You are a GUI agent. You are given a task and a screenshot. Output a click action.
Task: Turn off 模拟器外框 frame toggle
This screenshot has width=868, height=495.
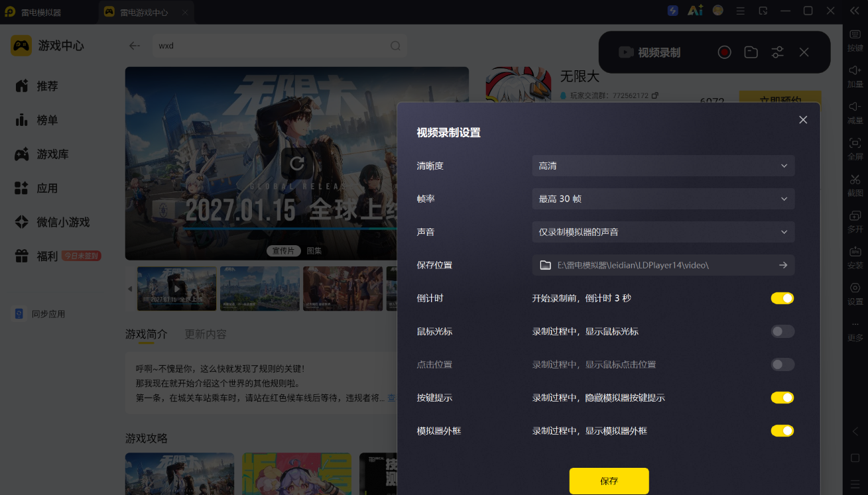pyautogui.click(x=782, y=431)
